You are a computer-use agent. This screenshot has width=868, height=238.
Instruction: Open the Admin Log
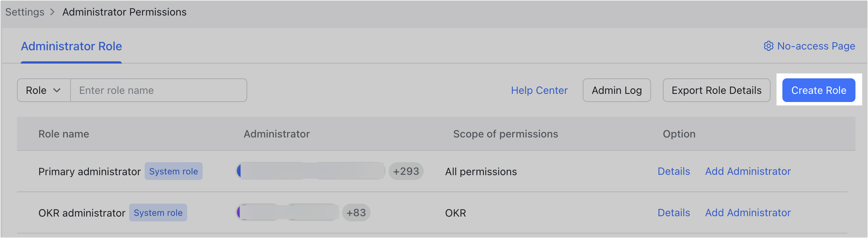617,90
